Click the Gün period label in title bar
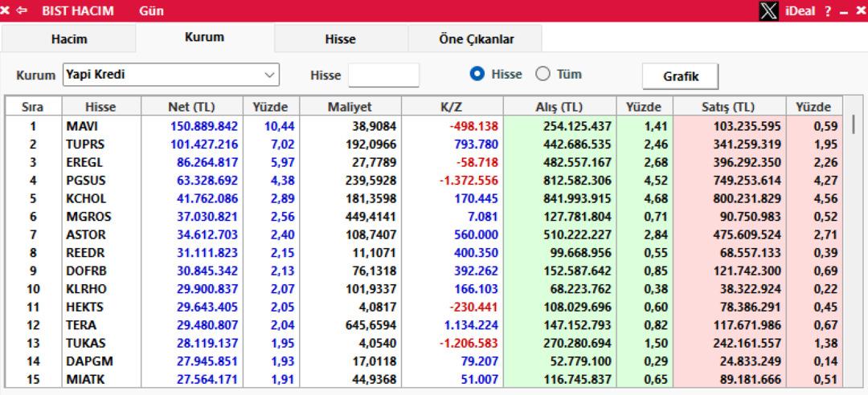Viewport: 868px width, 395px height. point(152,10)
